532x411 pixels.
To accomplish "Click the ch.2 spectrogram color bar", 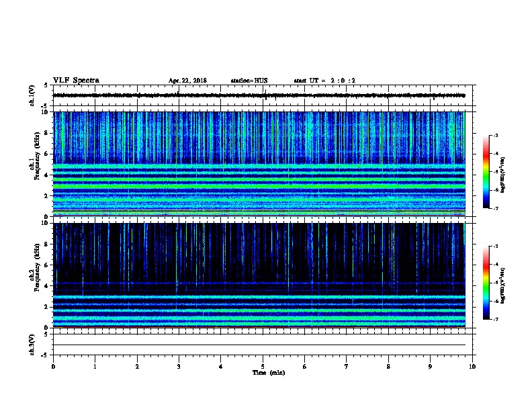I will coord(486,283).
